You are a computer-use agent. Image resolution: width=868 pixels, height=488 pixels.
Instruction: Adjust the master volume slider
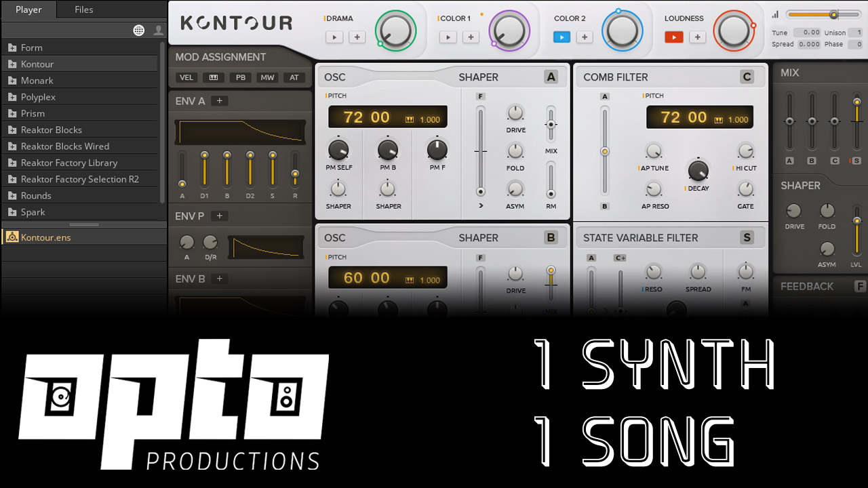824,14
